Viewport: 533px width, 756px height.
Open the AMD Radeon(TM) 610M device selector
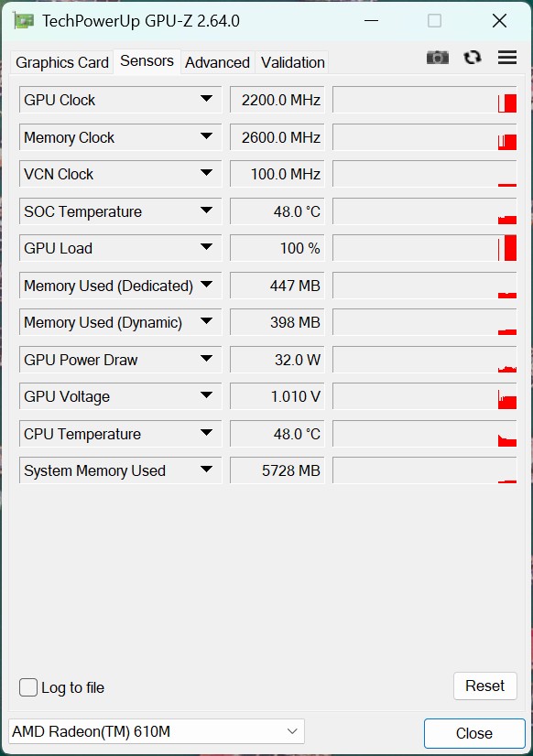(157, 731)
